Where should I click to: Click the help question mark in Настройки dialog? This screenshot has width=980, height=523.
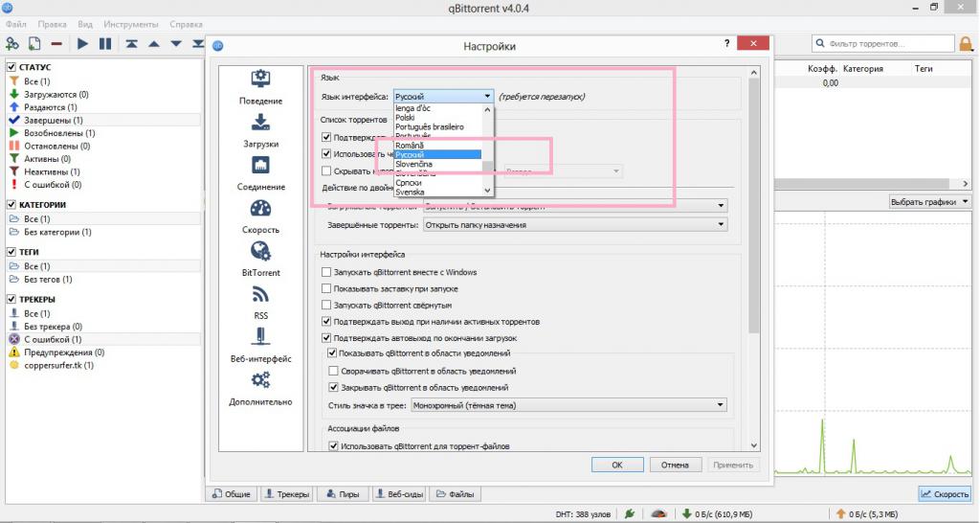[726, 44]
